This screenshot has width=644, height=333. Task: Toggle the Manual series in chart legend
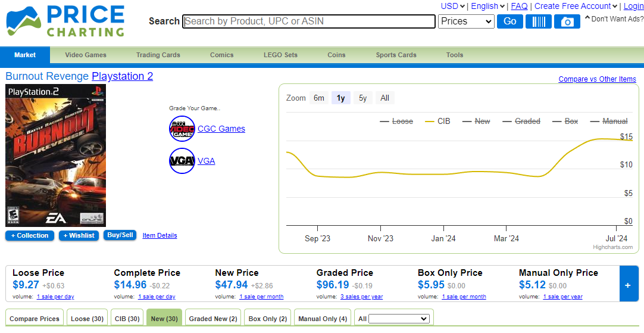tap(609, 122)
